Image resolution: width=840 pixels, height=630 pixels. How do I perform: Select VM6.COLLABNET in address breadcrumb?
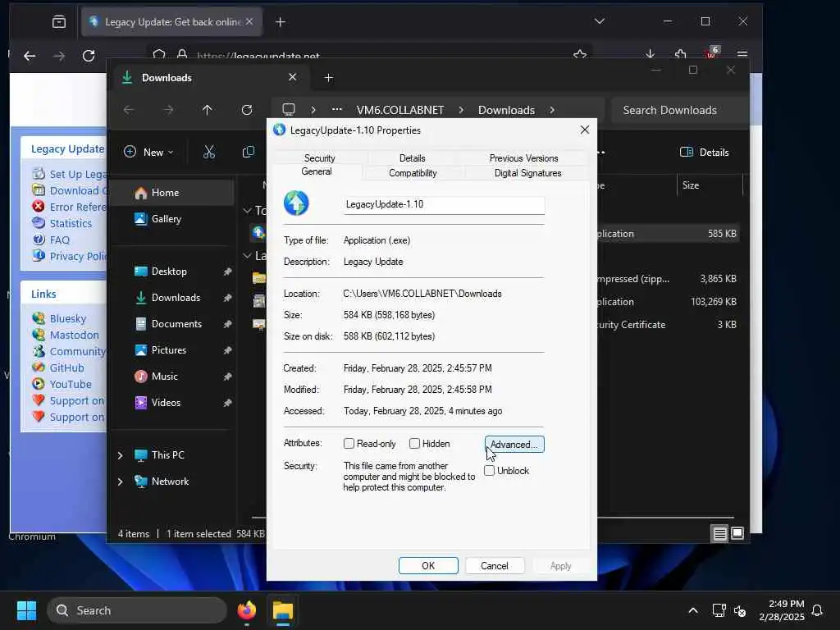coord(400,110)
